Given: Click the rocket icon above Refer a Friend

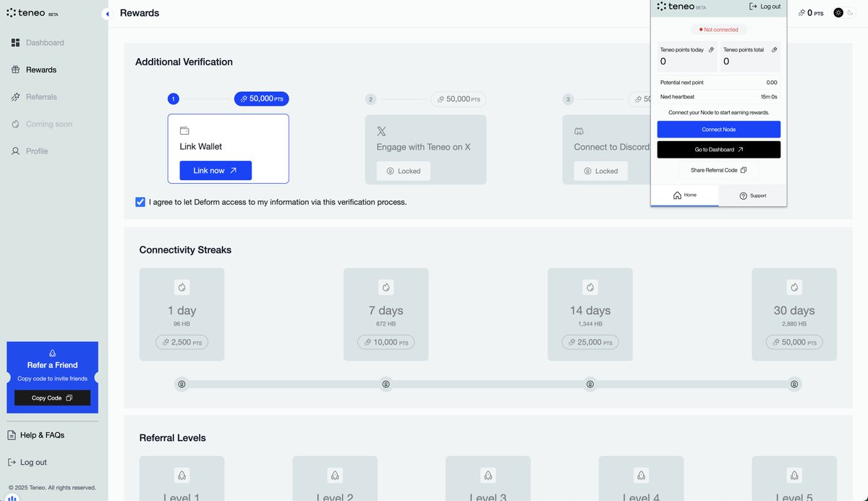Looking at the screenshot, I should [52, 353].
